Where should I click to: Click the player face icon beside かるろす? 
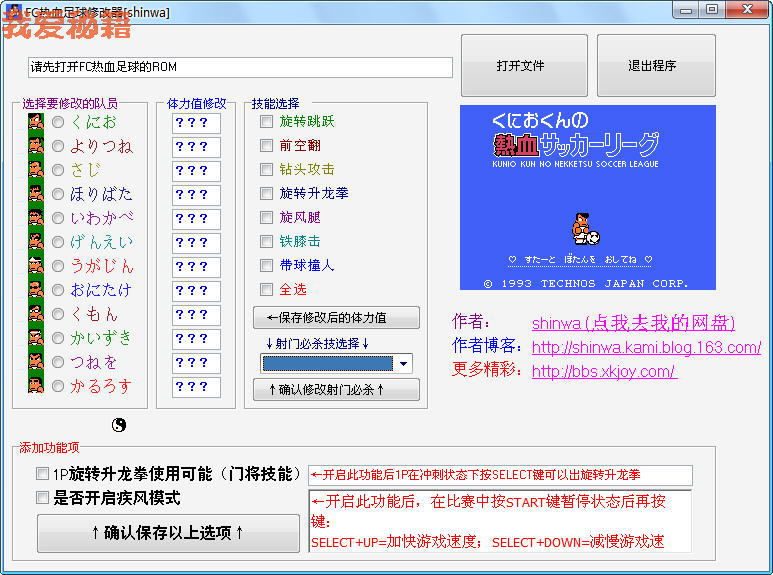point(36,386)
